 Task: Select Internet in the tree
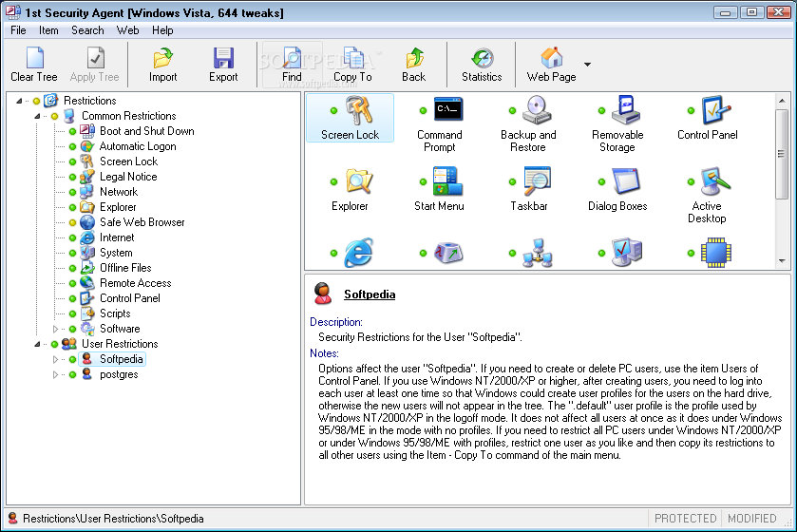(117, 237)
